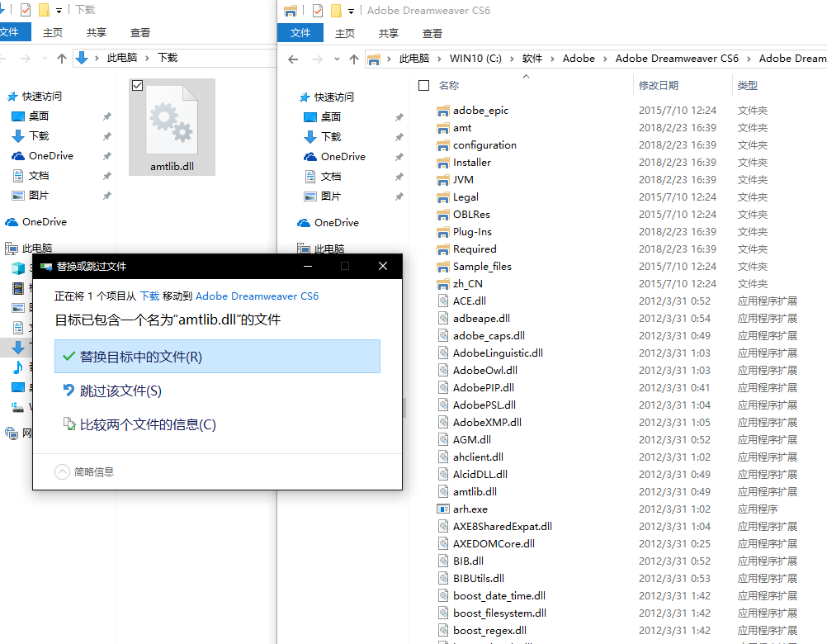827x644 pixels.
Task: Minimize the replace or skip files dialog
Action: pyautogui.click(x=308, y=266)
